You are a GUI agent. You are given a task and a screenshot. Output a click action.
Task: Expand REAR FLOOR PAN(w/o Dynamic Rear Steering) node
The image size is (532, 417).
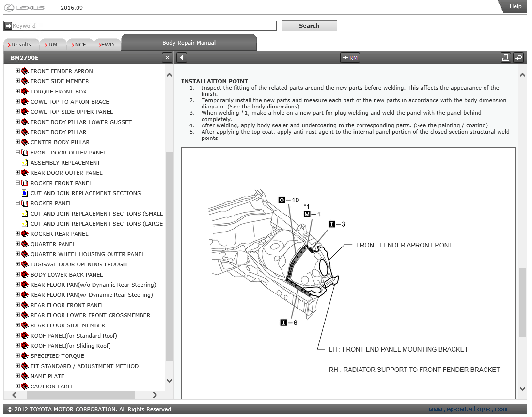(x=17, y=284)
